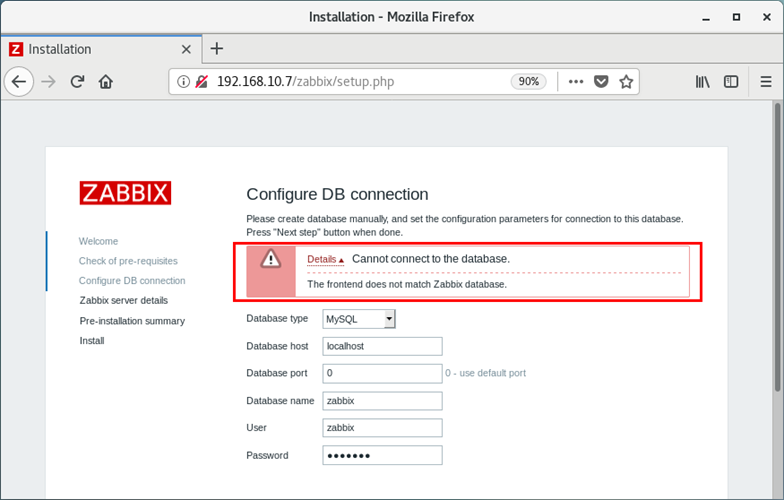This screenshot has height=500, width=784.
Task: Click the Database host field
Action: (x=382, y=346)
